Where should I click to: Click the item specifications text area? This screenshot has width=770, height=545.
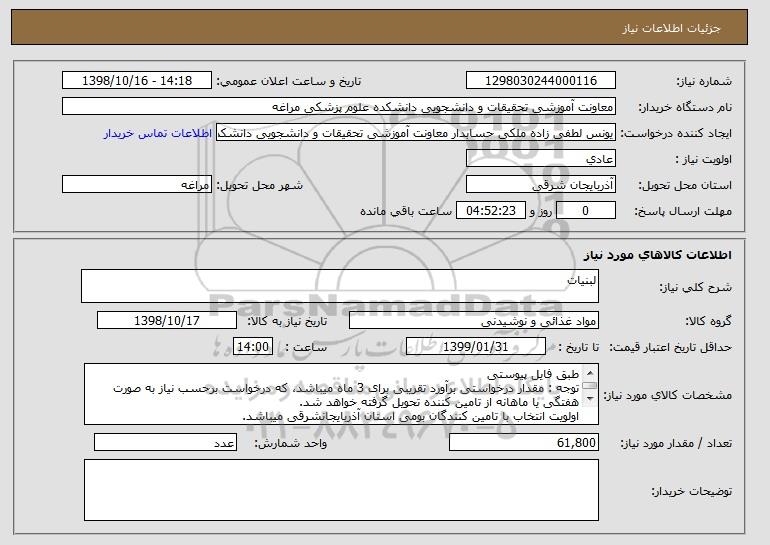point(341,394)
